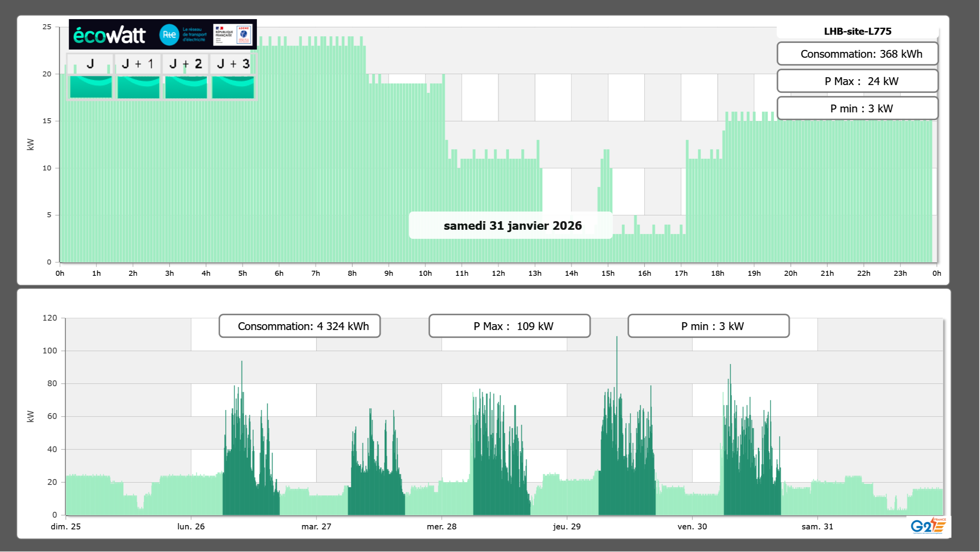Select the J day label
The width and height of the screenshot is (980, 552).
[91, 64]
